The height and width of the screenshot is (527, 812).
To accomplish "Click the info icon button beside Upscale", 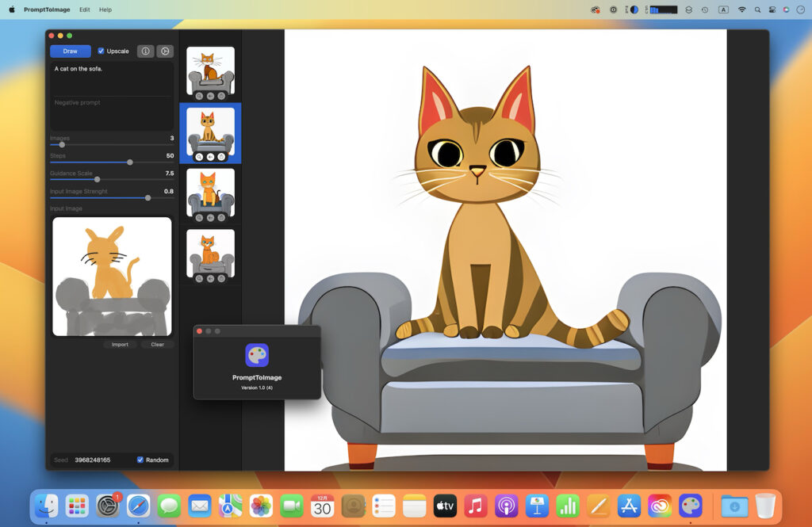I will coord(145,52).
